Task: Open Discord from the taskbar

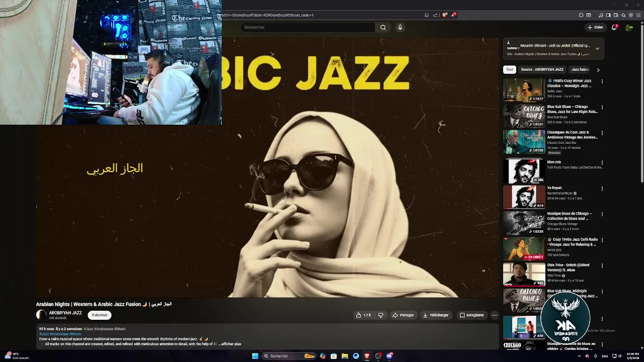Action: (x=389, y=356)
